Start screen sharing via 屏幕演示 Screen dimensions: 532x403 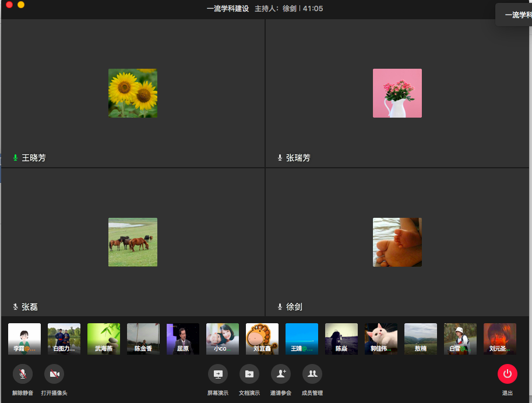(218, 374)
